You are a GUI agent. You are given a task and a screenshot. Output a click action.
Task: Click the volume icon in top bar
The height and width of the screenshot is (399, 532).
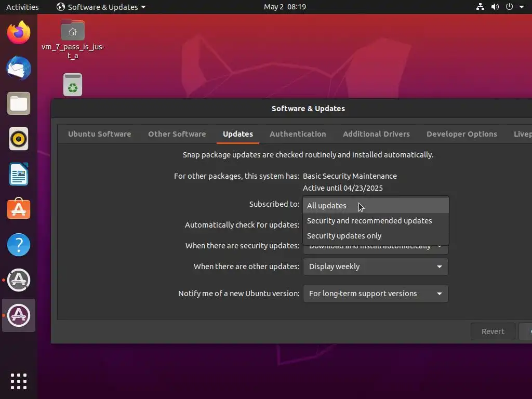(495, 7)
